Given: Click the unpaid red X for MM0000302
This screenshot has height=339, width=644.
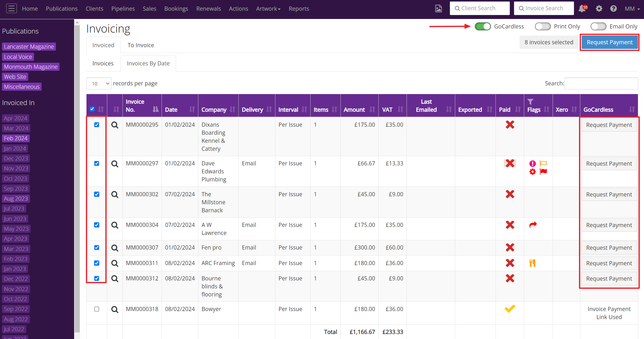Looking at the screenshot, I should [x=510, y=194].
